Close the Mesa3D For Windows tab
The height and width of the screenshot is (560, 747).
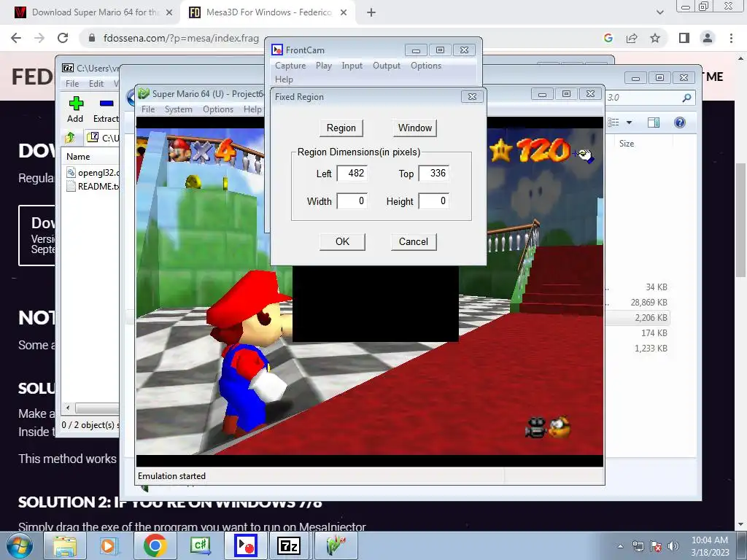click(x=344, y=12)
